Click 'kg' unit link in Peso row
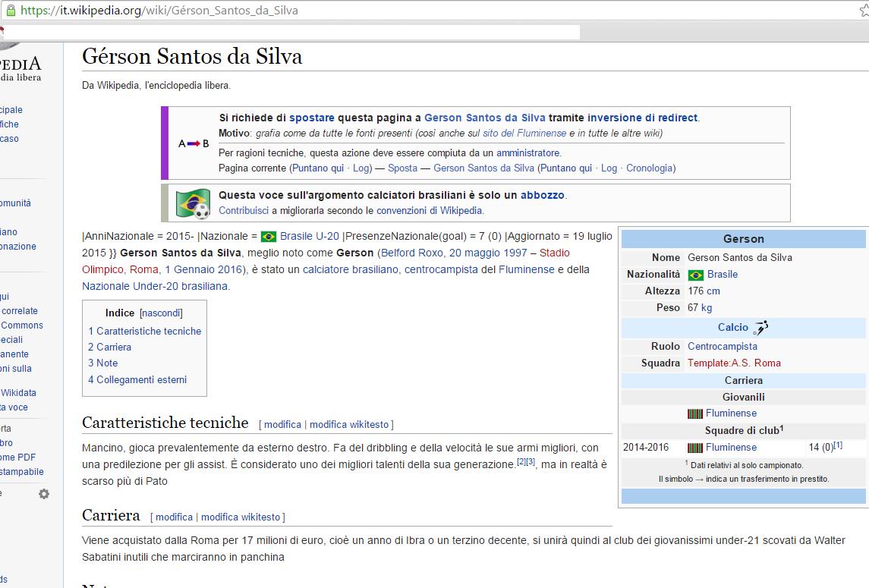The width and height of the screenshot is (869, 588). (707, 307)
